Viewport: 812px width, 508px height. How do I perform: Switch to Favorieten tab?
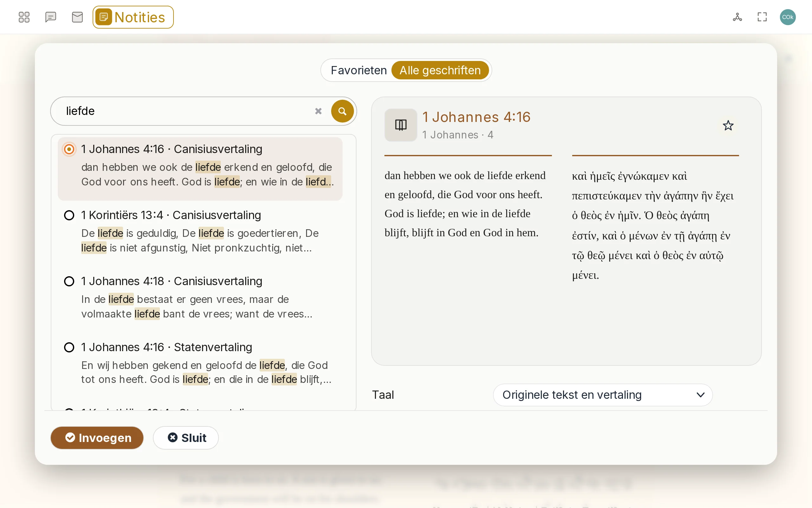(359, 70)
